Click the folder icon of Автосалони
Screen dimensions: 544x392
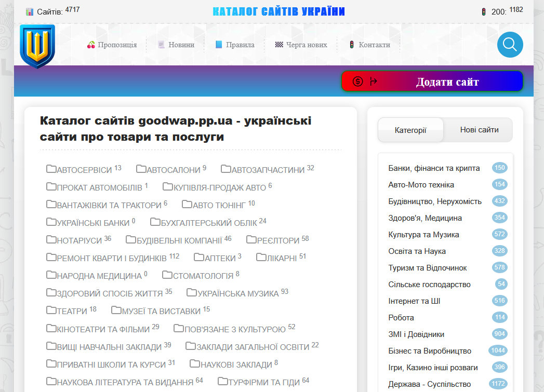click(141, 169)
